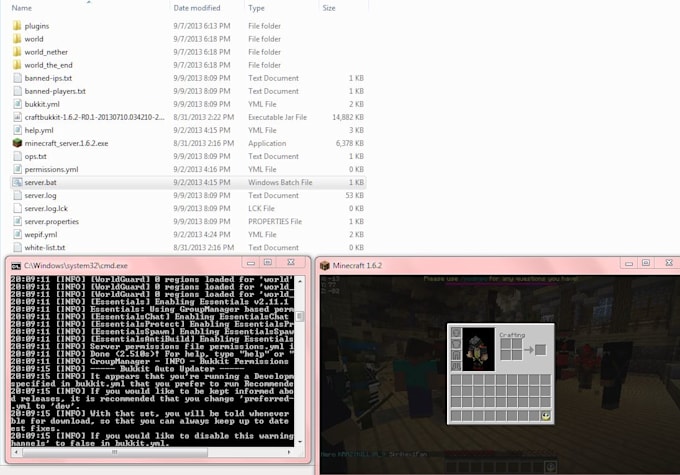Screen dimensions: 680x475
Task: Click the 'Windows Batch File' type cell
Action: click(x=280, y=182)
